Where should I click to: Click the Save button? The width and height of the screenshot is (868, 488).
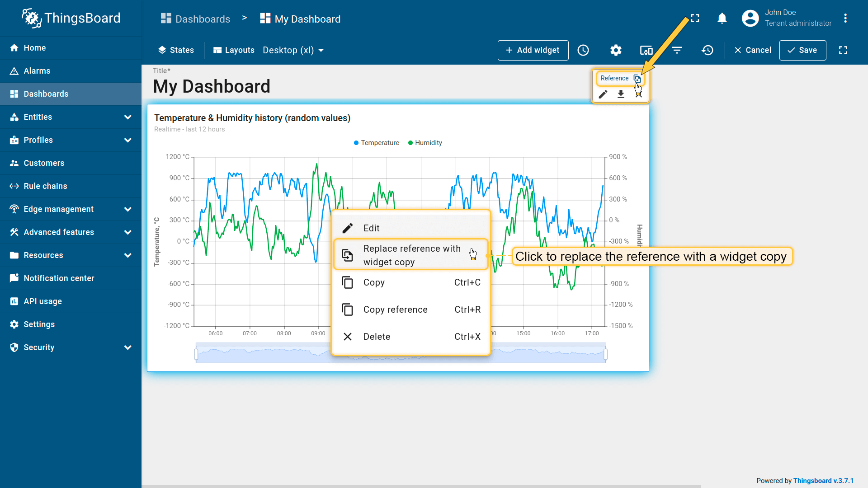click(x=802, y=50)
